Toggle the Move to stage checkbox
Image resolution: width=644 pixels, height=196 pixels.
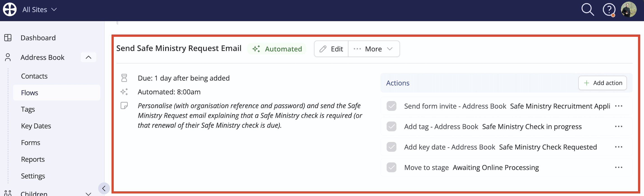pyautogui.click(x=391, y=167)
